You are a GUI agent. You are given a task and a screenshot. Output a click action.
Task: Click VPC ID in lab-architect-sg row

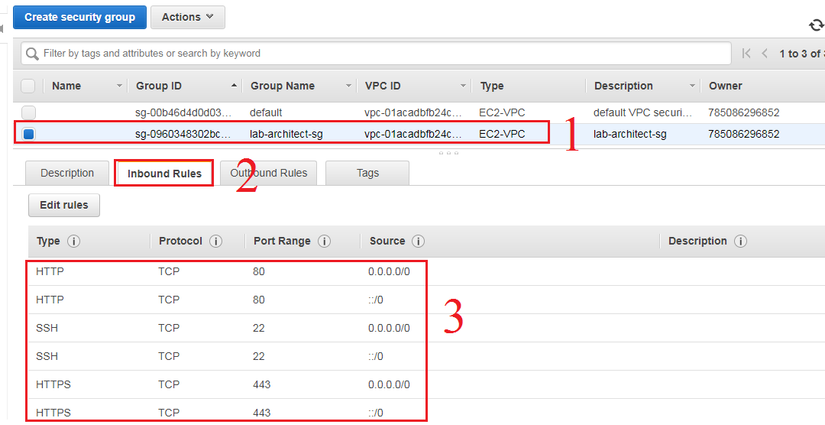[x=414, y=134]
